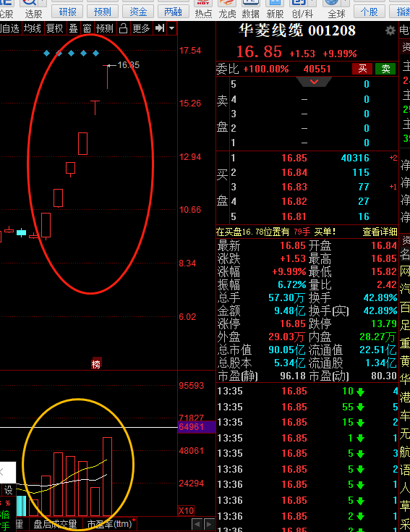The image size is (410, 532).
Task: Click the red 榜 marker on chart
Action: click(x=96, y=363)
